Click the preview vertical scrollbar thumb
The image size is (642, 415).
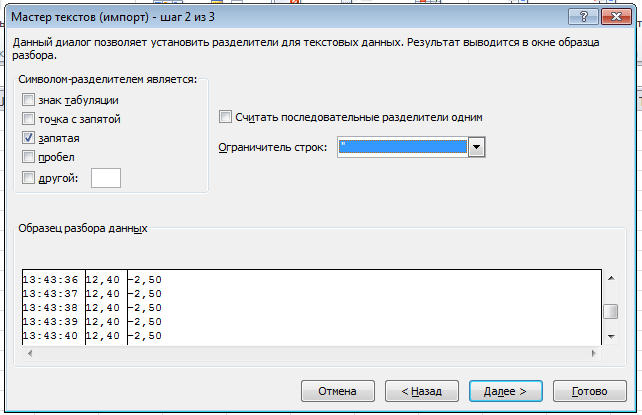[609, 310]
